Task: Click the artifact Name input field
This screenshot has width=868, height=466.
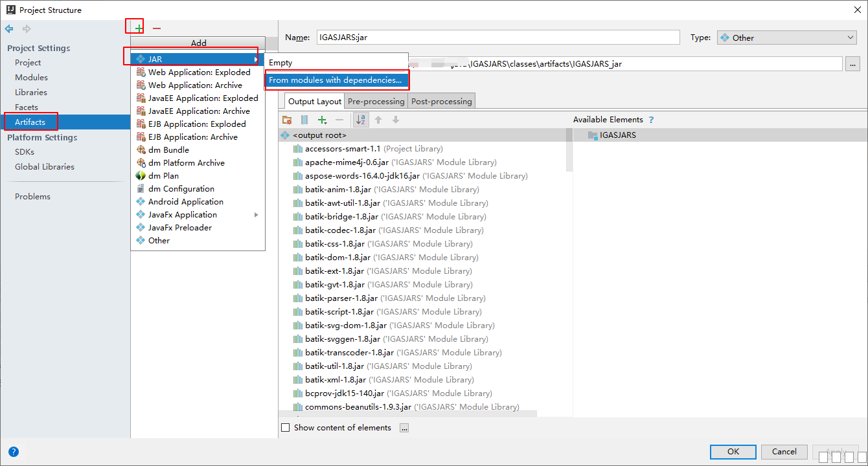Action: tap(497, 38)
